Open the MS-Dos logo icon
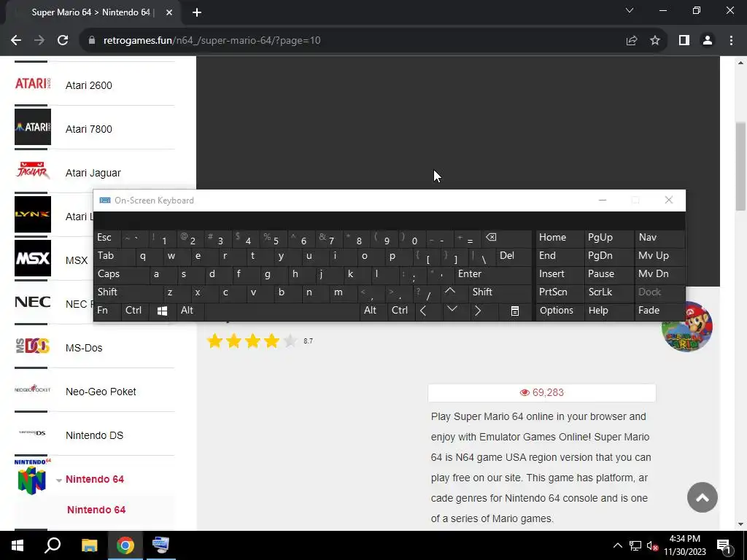 (32, 346)
